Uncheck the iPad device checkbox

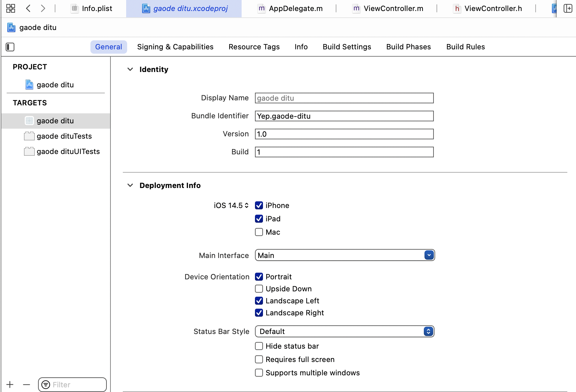coord(259,219)
